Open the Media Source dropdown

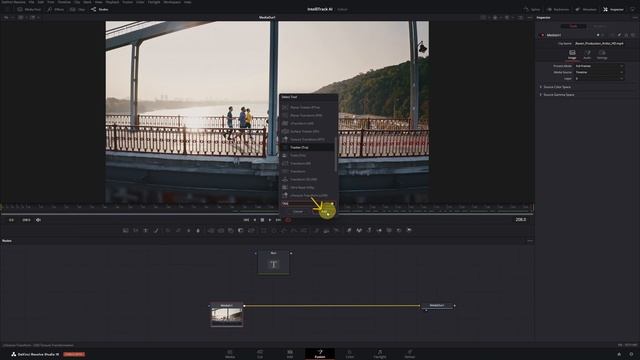pyautogui.click(x=599, y=72)
